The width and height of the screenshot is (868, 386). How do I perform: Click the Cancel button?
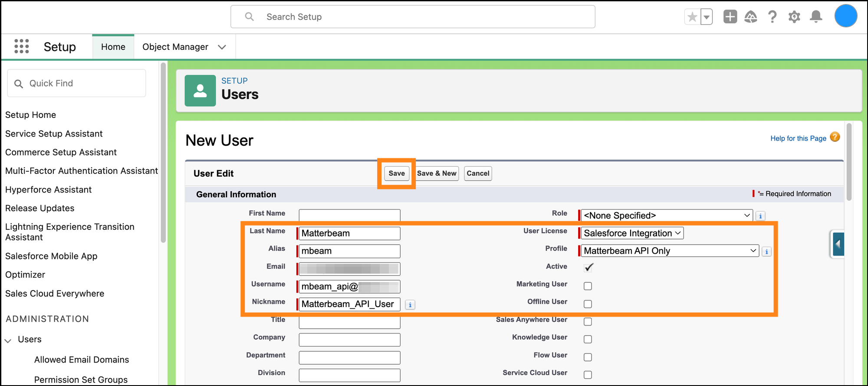click(x=478, y=173)
